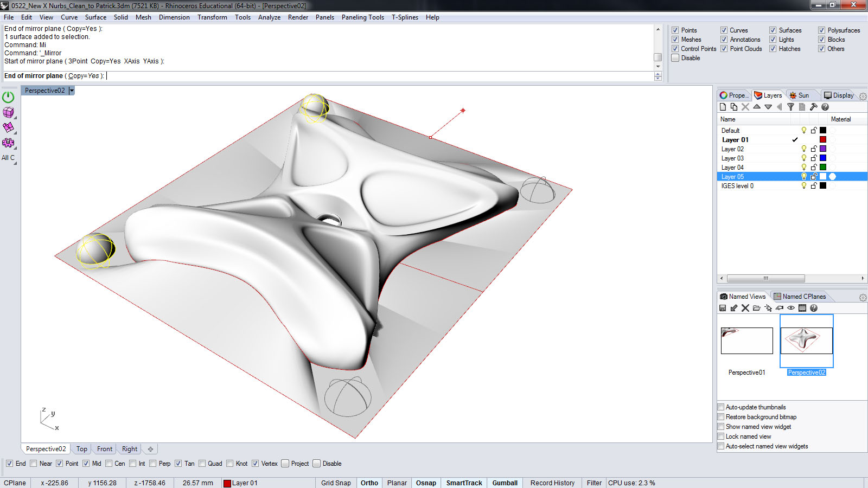The height and width of the screenshot is (488, 868).
Task: Click the magenta paneling grid icon
Action: pos(8,127)
